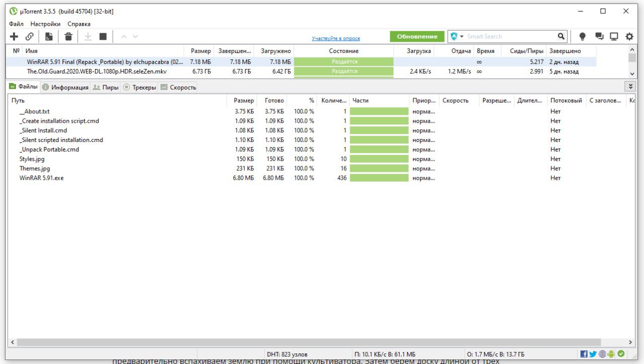Click the Facebook icon in status bar
The height and width of the screenshot is (364, 644).
[584, 354]
